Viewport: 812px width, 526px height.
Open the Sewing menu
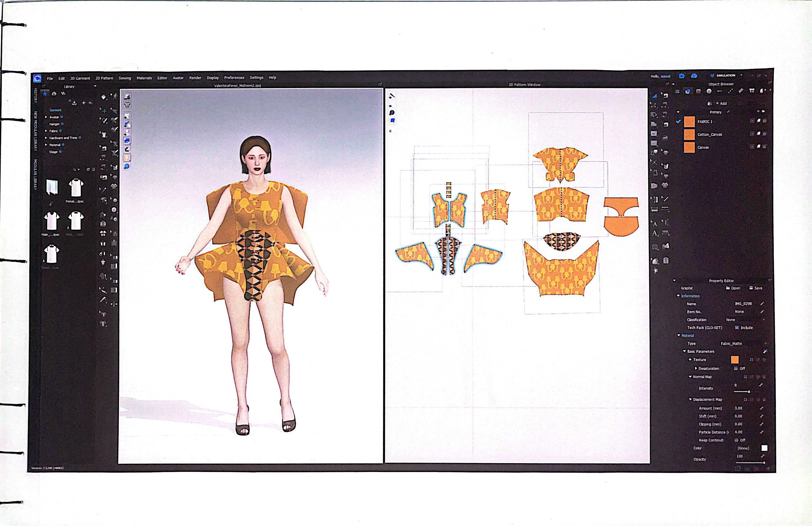pos(125,78)
